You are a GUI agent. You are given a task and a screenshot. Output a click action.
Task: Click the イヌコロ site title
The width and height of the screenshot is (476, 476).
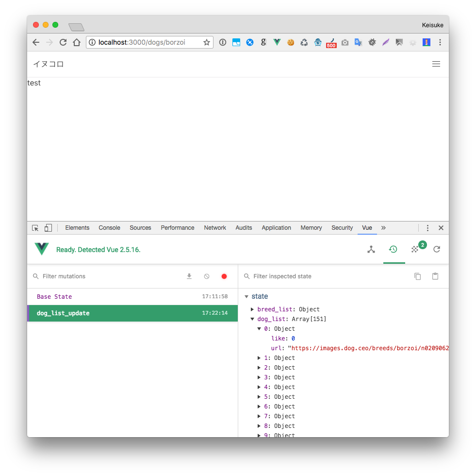coord(48,64)
